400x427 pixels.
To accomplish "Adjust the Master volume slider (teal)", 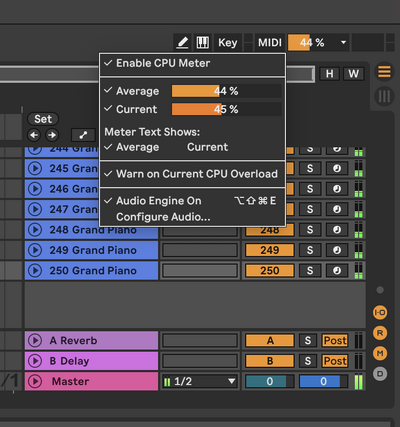I will tap(270, 381).
